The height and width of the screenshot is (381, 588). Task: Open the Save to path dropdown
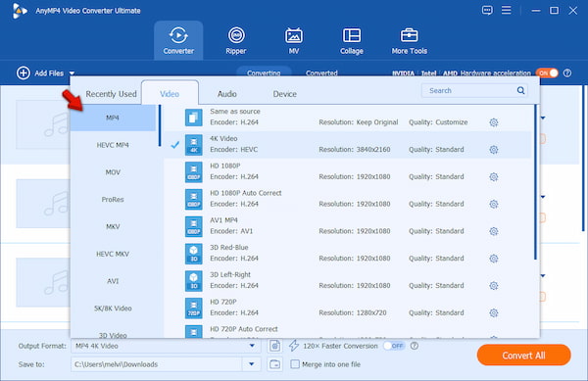pyautogui.click(x=251, y=364)
